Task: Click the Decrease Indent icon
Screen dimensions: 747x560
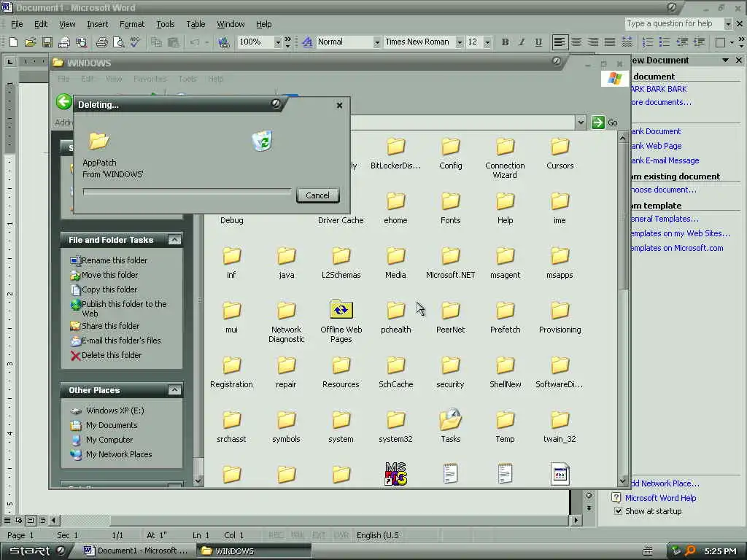Action: pos(682,42)
